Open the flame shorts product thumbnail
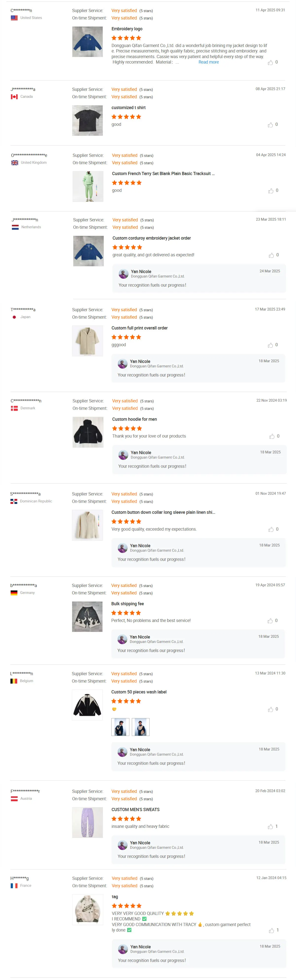Screen dimensions: 296x980 point(87,617)
